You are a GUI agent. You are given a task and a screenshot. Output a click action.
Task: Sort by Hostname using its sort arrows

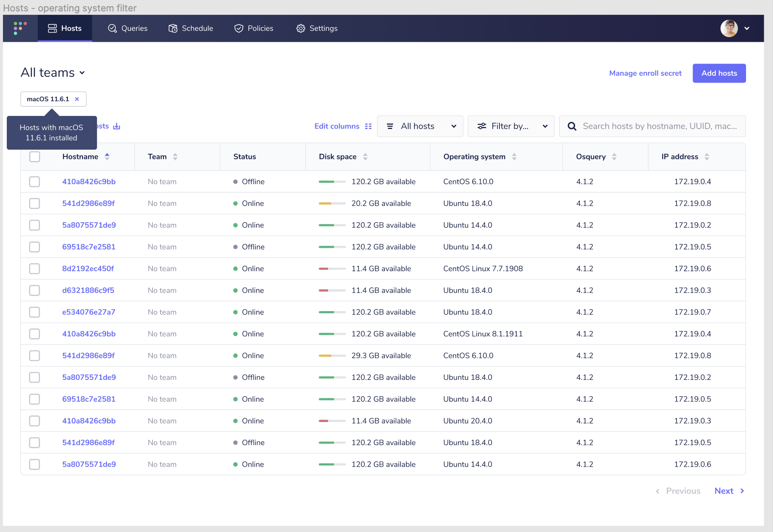[x=107, y=156]
